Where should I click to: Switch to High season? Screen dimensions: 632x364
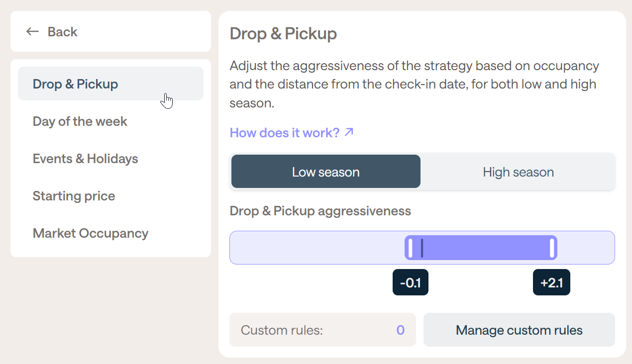click(x=518, y=172)
